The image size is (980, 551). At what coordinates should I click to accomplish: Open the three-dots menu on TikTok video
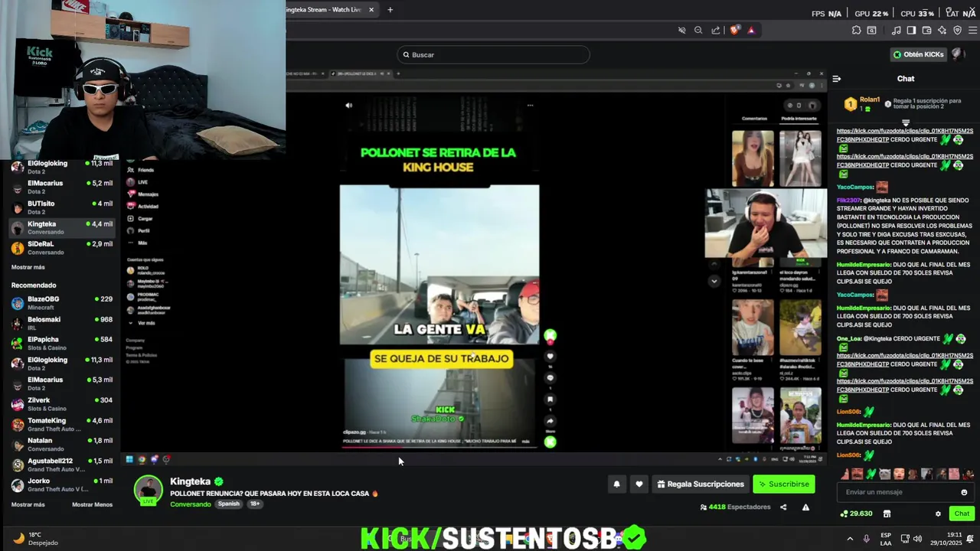(x=530, y=106)
